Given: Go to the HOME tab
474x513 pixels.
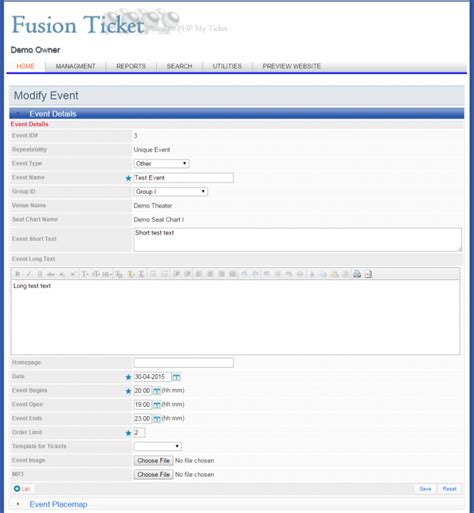Looking at the screenshot, I should [x=26, y=66].
